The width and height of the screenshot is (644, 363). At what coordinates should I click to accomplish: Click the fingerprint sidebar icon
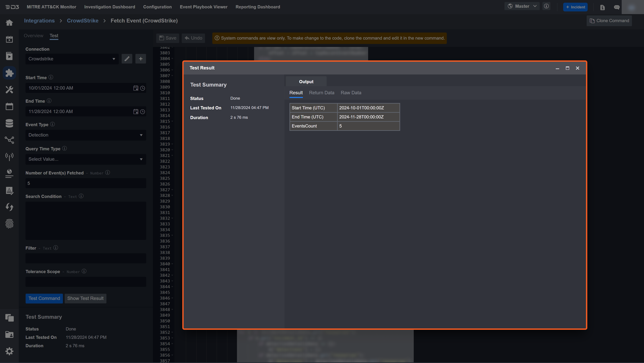[9, 224]
